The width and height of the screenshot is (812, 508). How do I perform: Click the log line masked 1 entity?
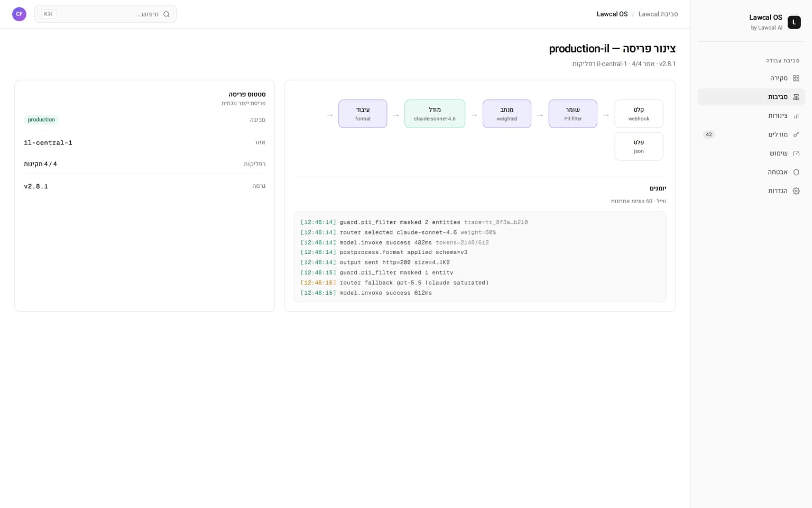tap(377, 273)
